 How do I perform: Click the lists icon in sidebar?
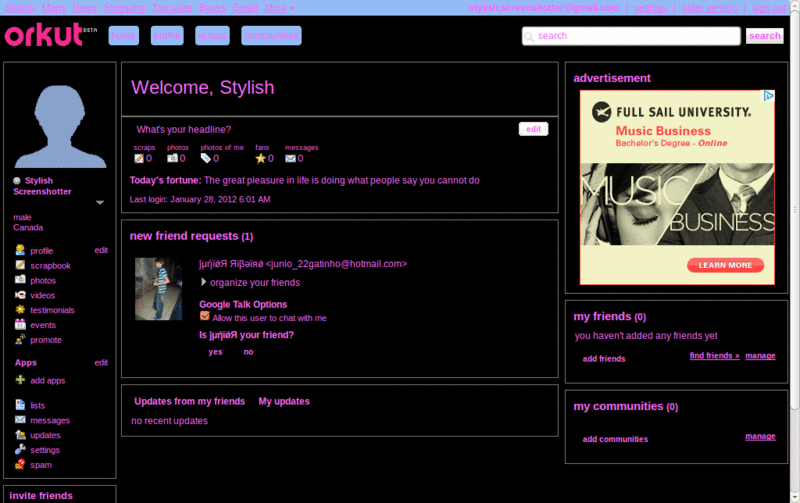click(x=20, y=405)
